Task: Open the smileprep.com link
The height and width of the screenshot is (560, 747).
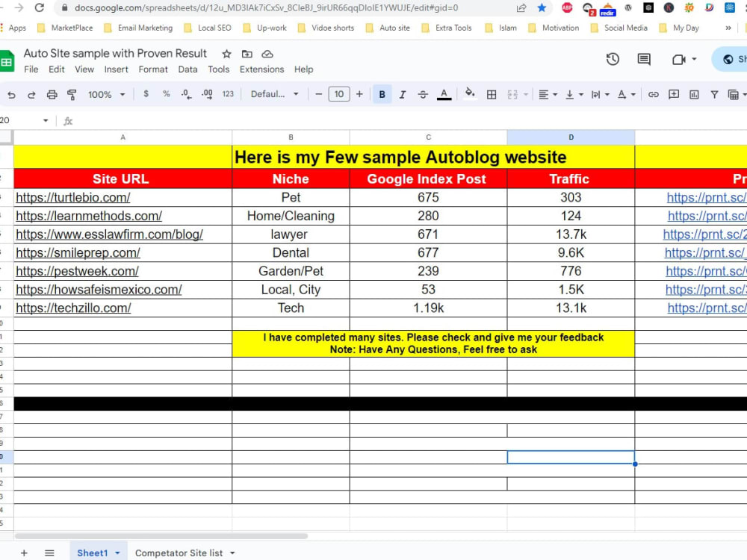Action: 78,252
